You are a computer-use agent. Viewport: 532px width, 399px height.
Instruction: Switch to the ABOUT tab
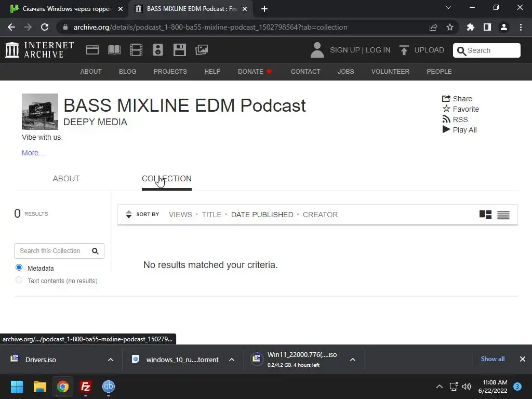click(x=66, y=179)
